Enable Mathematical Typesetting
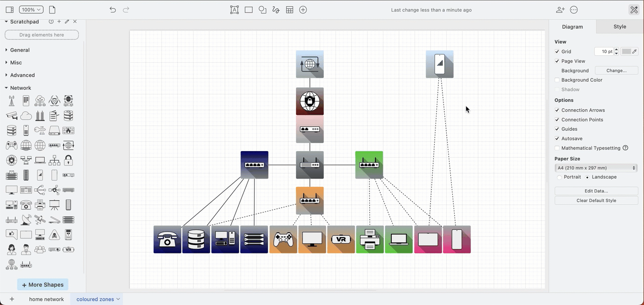This screenshot has height=305, width=644. click(x=557, y=148)
